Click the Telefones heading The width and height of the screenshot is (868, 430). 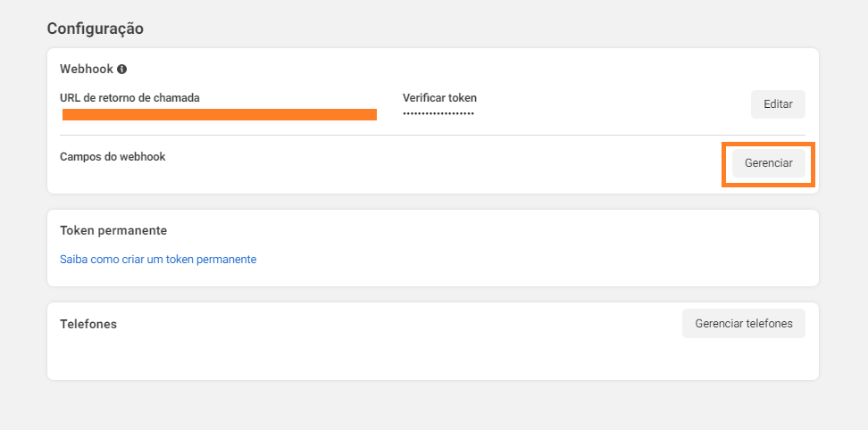(x=88, y=324)
